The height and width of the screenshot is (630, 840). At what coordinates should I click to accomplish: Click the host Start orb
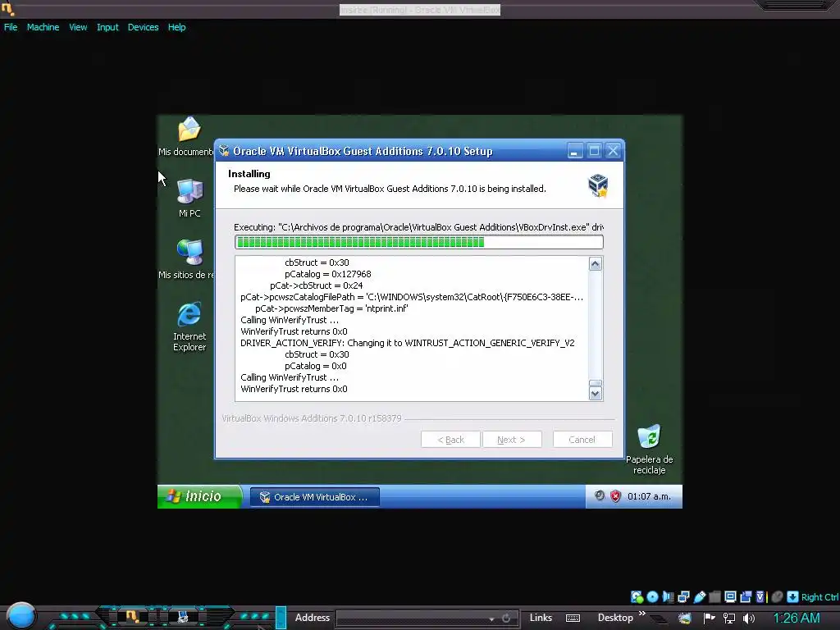[x=21, y=615]
